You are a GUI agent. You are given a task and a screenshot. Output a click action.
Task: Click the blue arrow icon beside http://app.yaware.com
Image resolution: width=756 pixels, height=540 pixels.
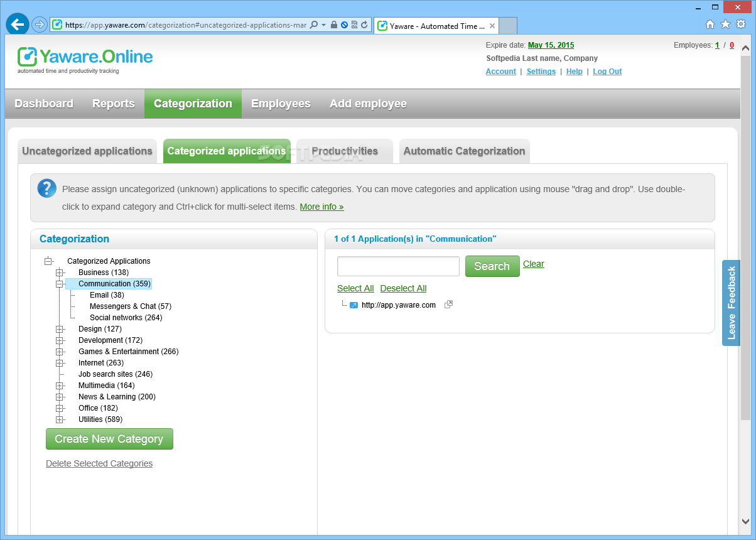tap(354, 305)
